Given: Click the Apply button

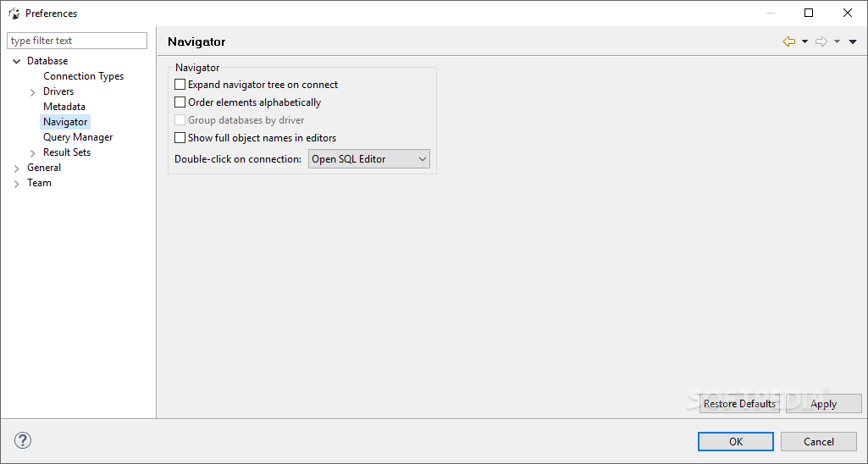Looking at the screenshot, I should point(824,404).
